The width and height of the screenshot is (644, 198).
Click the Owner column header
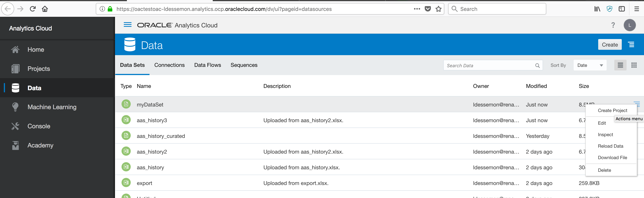(x=481, y=86)
